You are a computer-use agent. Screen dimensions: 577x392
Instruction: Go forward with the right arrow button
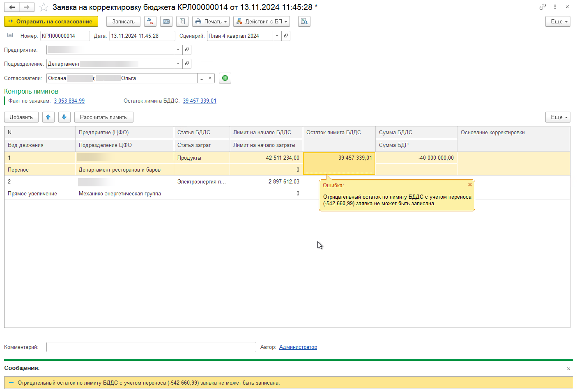[x=26, y=7]
